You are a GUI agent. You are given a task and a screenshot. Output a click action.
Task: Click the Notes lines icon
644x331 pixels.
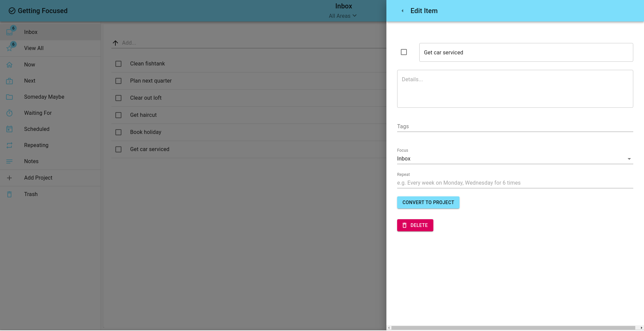pos(9,161)
